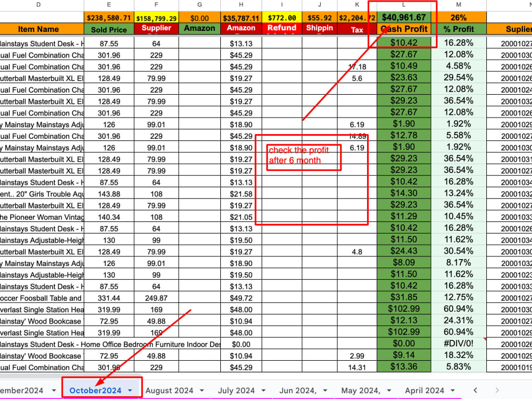Select column E header
Viewport: 532px width, 399px height.
tap(109, 5)
